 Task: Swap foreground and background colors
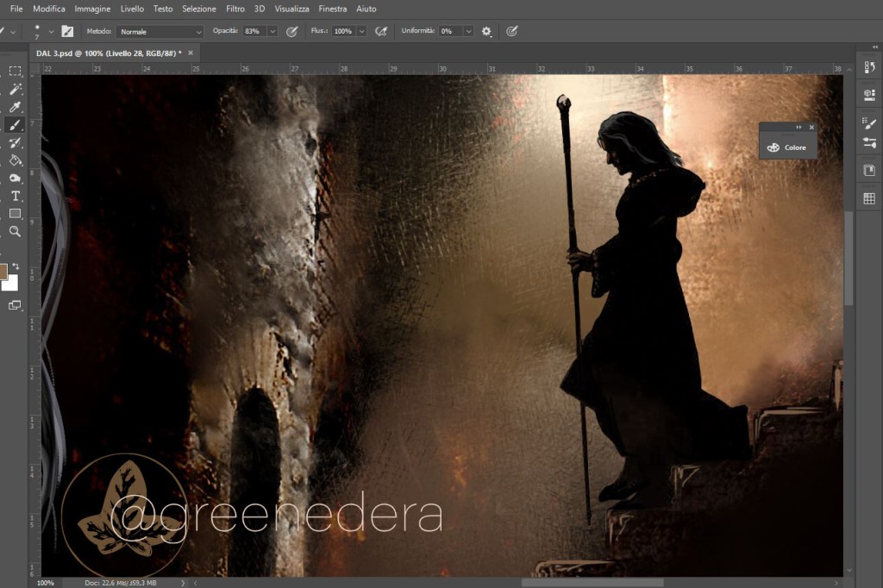tap(16, 266)
